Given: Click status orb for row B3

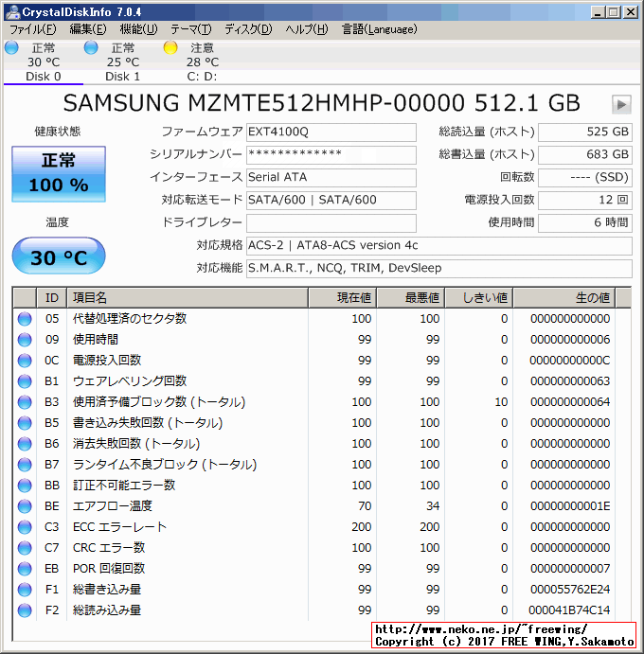Looking at the screenshot, I should point(25,402).
